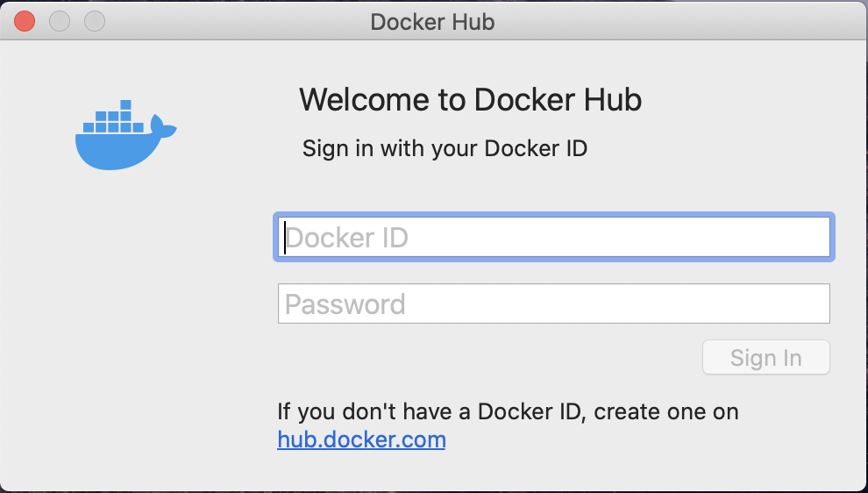Select the Password input field
The width and height of the screenshot is (868, 493).
(x=553, y=304)
